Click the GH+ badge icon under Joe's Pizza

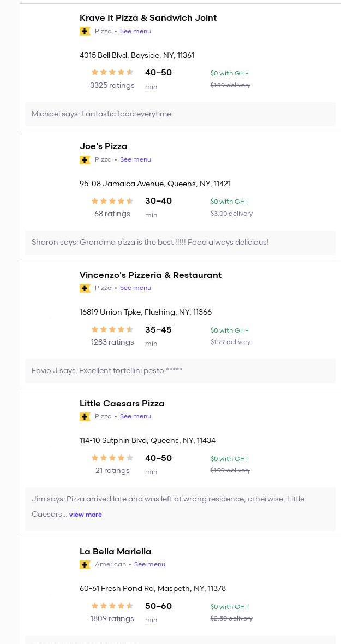85,159
